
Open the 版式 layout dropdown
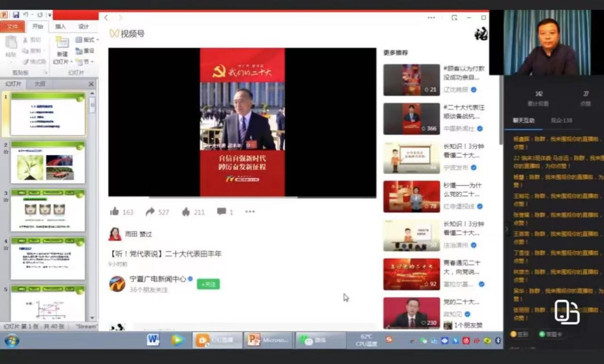coord(87,40)
